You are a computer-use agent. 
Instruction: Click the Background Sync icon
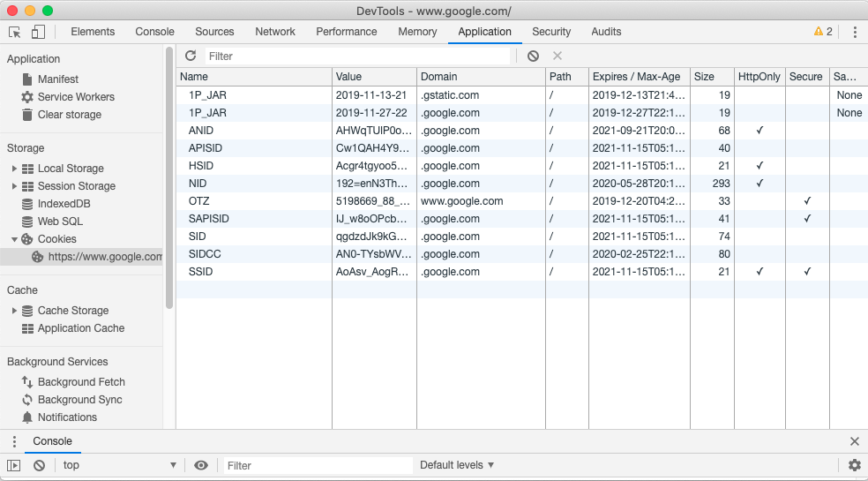pos(27,400)
